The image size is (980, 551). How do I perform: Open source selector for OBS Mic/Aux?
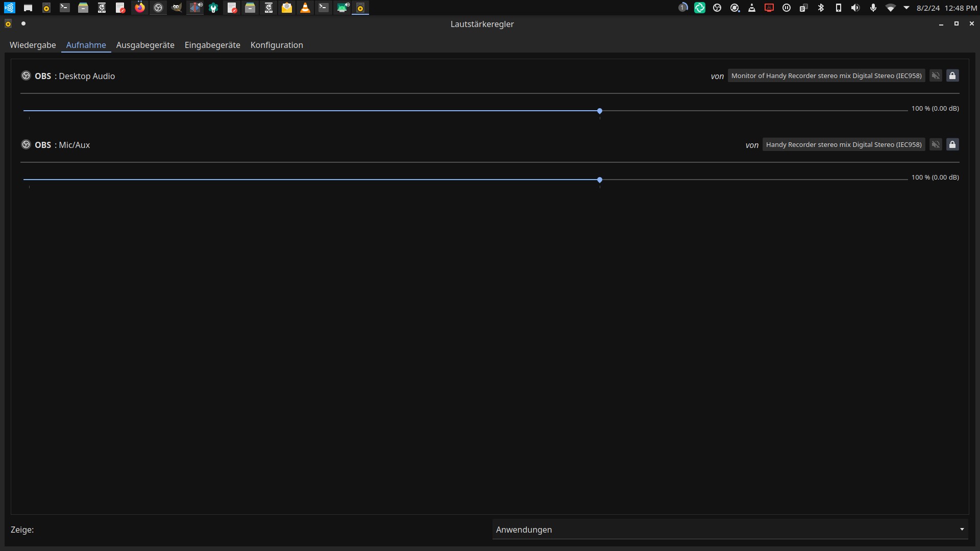844,144
